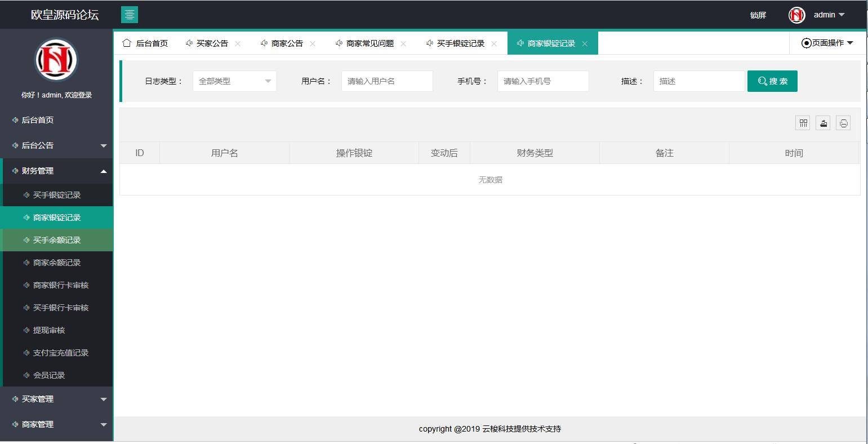Viewport: 868px width, 444px height.
Task: Close the 买手银锭记录 tab
Action: tap(494, 43)
